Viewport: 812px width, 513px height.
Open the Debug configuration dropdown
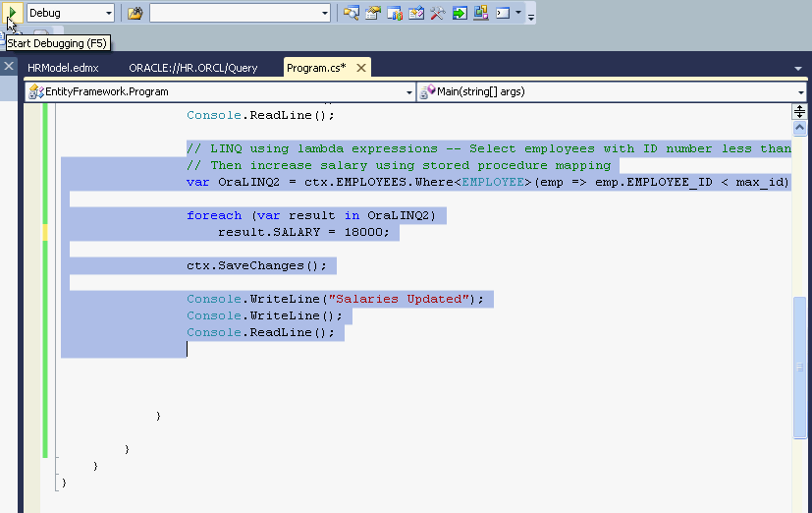coord(108,13)
